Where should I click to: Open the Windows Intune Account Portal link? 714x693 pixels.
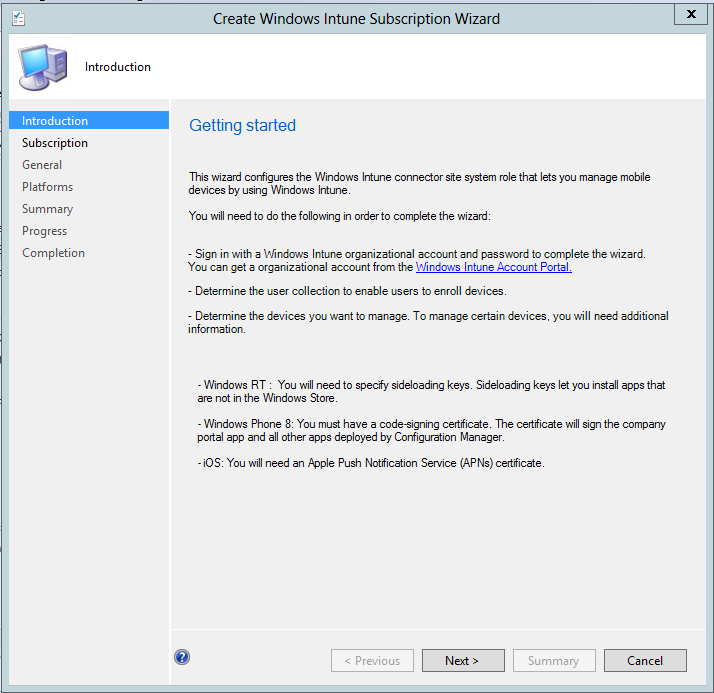tap(494, 267)
